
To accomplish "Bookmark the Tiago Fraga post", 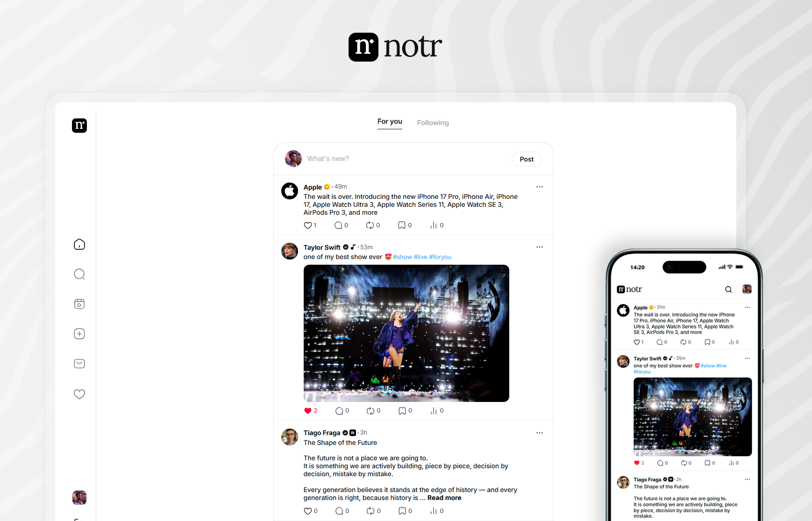I will point(402,511).
